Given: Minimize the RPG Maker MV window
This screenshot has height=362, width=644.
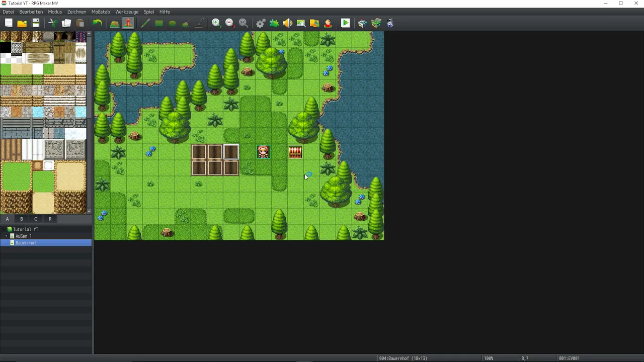Looking at the screenshot, I should pos(605,3).
